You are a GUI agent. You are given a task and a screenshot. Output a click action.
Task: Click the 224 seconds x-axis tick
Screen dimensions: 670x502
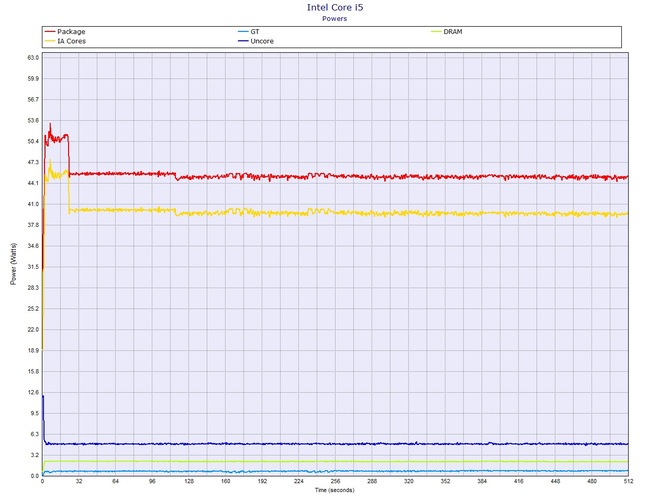click(299, 481)
